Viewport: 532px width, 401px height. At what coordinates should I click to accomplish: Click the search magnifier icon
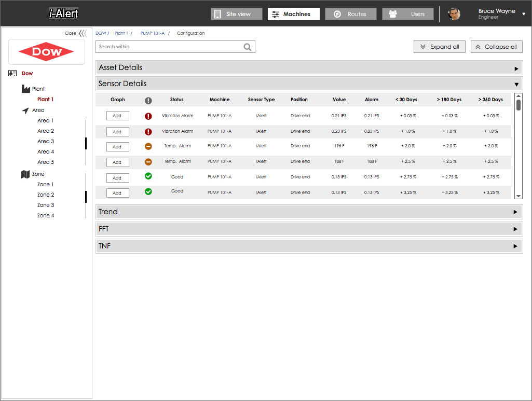pyautogui.click(x=248, y=47)
